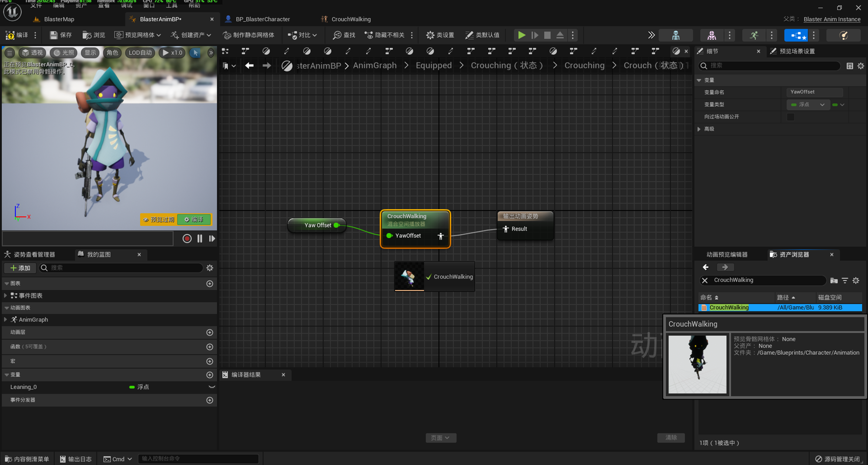Open the Physics asset mode icon
This screenshot has width=868, height=465.
844,35
